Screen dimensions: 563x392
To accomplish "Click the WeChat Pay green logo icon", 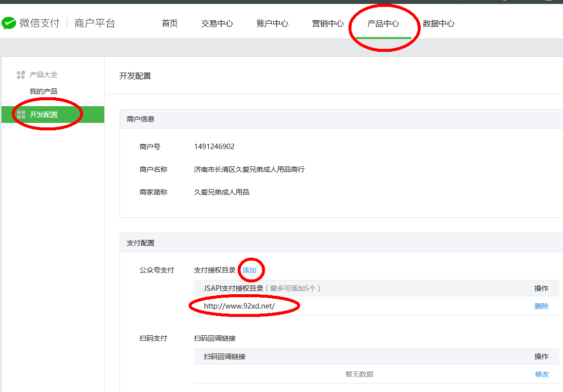I will [x=9, y=23].
